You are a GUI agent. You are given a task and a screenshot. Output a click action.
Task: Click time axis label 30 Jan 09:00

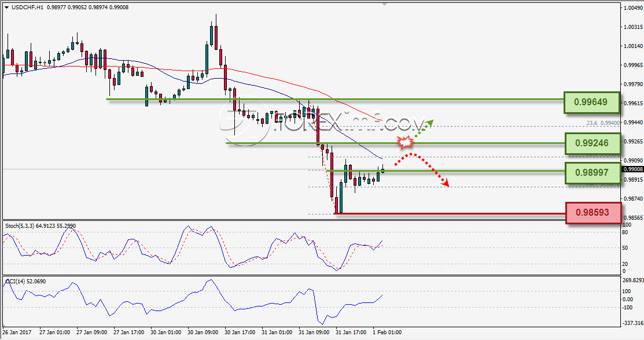(x=203, y=332)
